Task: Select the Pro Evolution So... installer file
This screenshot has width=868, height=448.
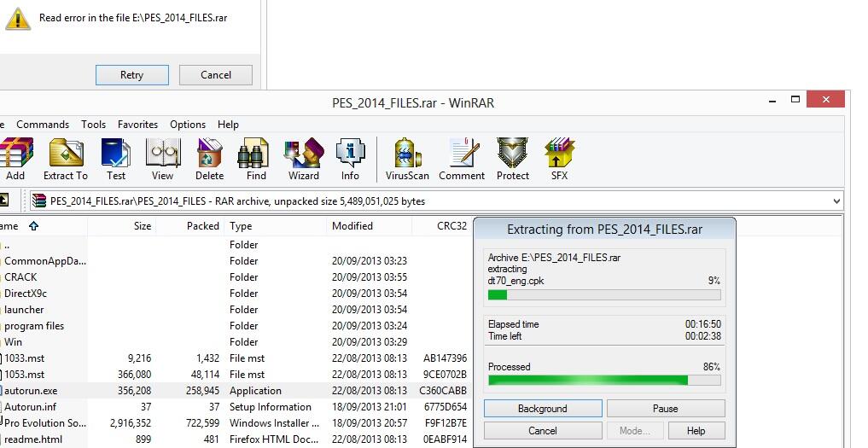Action: [236, 423]
